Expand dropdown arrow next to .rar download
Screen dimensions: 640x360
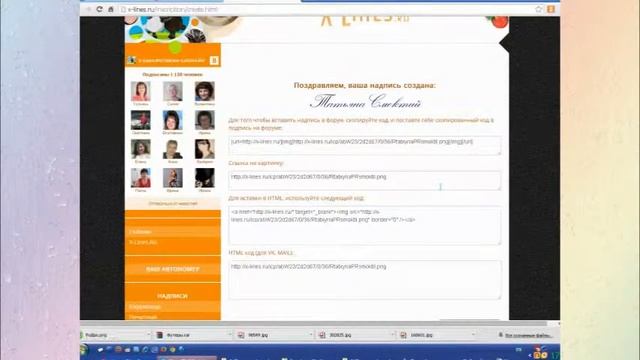(229, 335)
